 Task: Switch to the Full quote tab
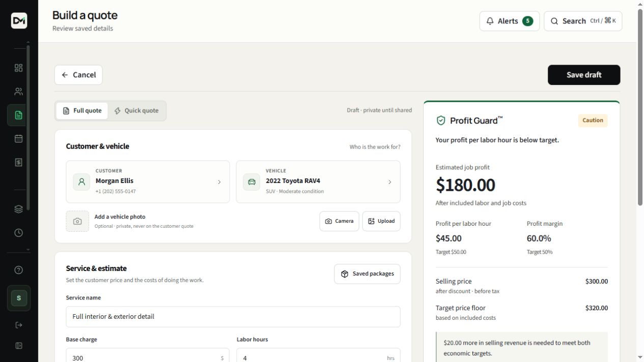click(x=82, y=111)
